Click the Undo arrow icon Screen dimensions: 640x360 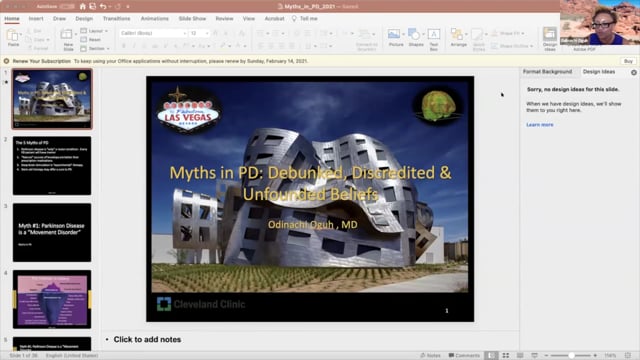click(x=103, y=6)
